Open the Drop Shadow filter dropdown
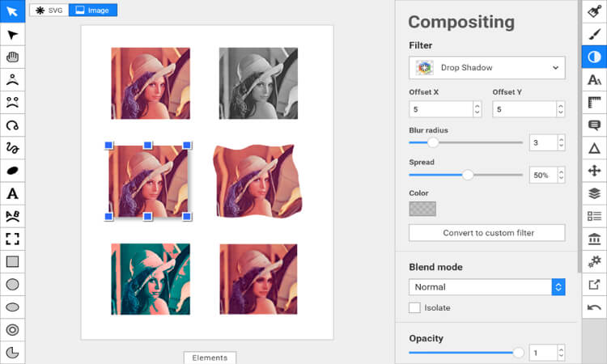Viewport: 607px width, 364px height. pos(486,68)
